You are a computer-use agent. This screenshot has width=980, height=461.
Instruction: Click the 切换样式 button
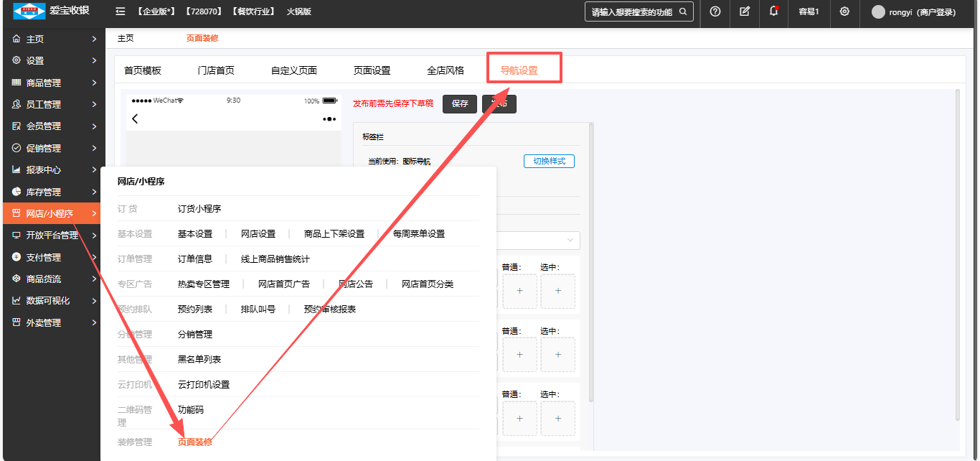pyautogui.click(x=549, y=161)
